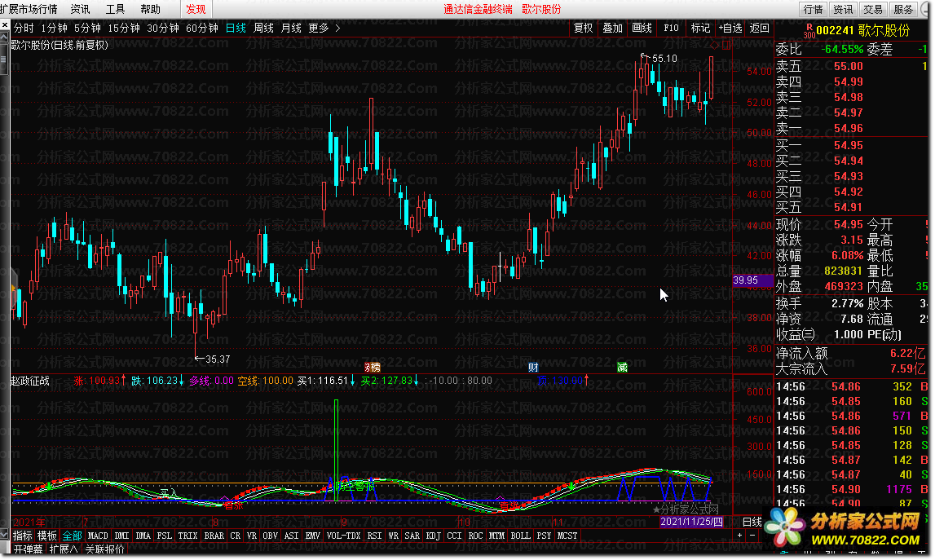Select the 15分钟 timeframe

(x=124, y=28)
